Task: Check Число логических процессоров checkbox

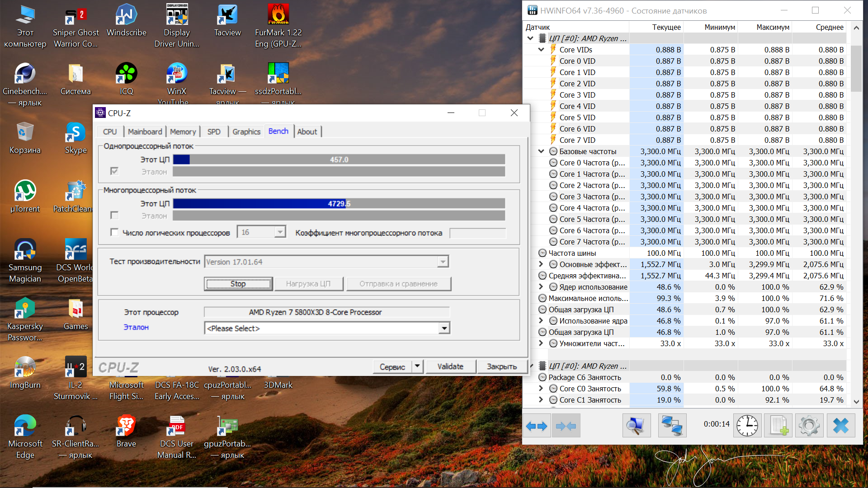Action: coord(114,232)
